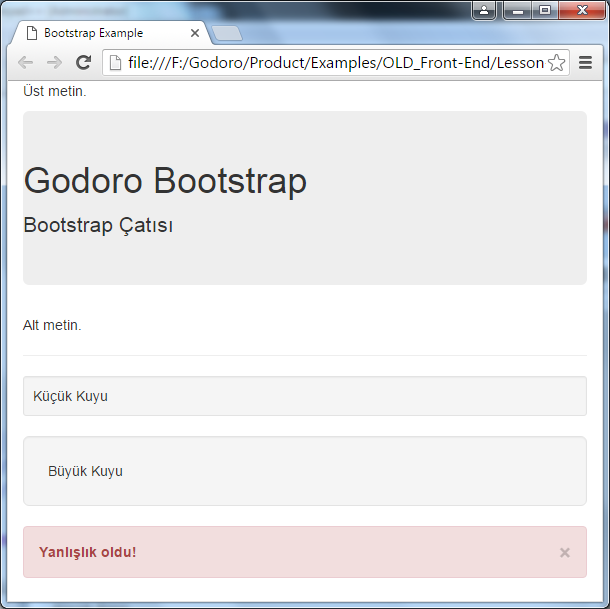Click the 'Bootstrap Çatısı' subtitle
Screen dimensions: 610x609
[x=98, y=225]
